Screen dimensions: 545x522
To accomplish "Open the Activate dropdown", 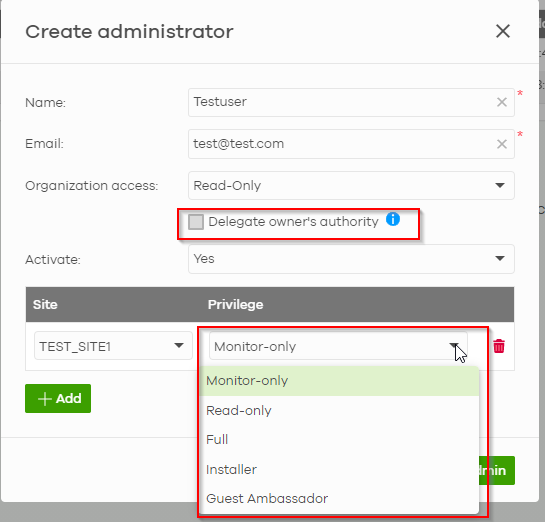I will (x=351, y=259).
